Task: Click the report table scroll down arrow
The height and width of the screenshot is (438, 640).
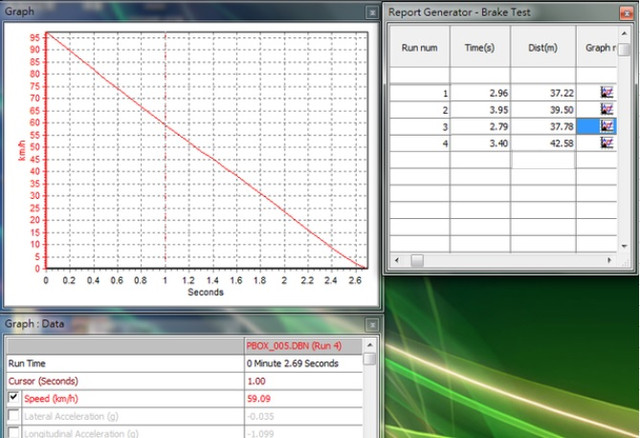Action: point(624,246)
